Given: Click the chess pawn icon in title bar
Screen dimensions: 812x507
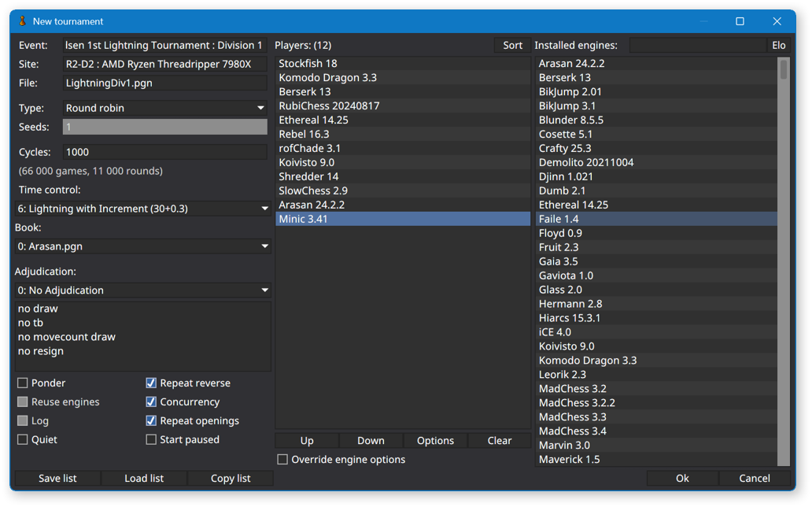Looking at the screenshot, I should (x=22, y=21).
